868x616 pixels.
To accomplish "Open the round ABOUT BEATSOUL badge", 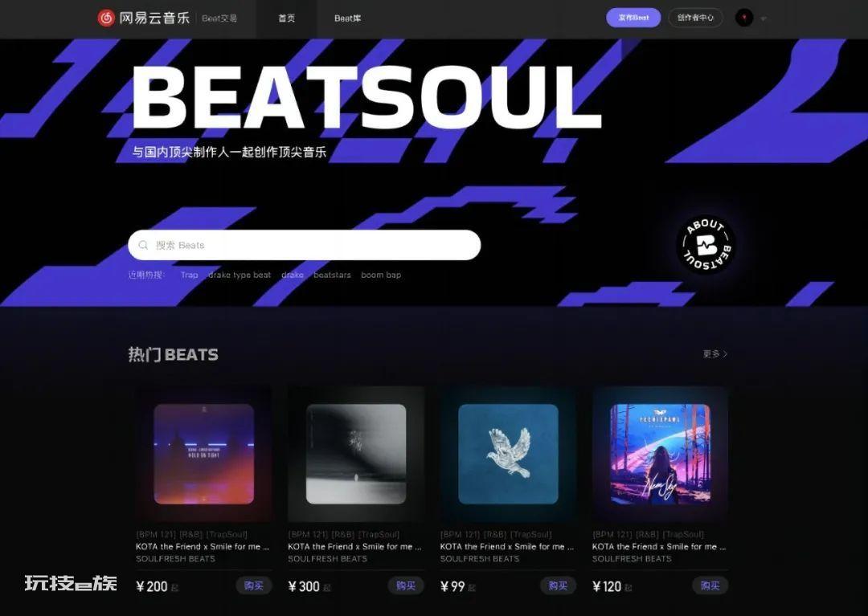I will point(706,244).
